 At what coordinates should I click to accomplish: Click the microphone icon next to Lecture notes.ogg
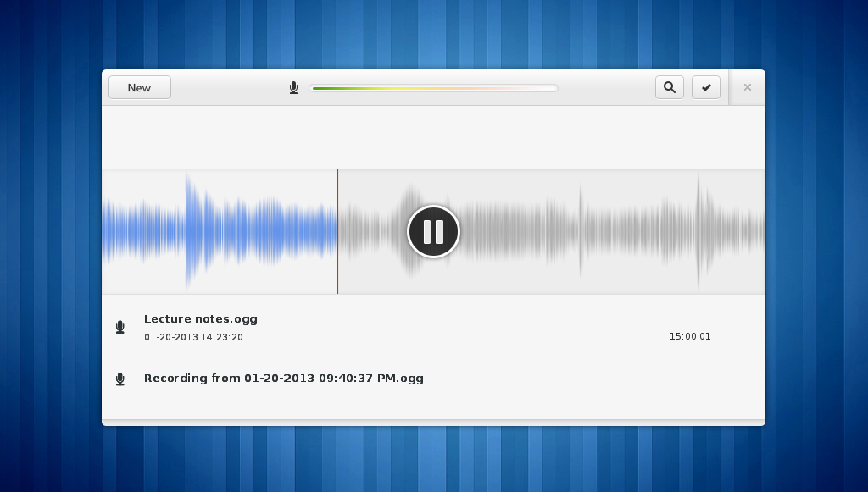pyautogui.click(x=120, y=327)
